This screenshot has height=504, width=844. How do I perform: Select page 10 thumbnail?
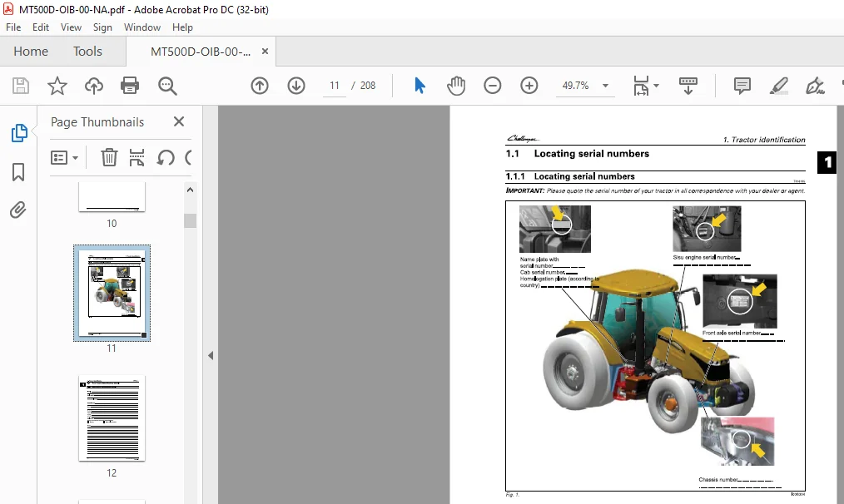pyautogui.click(x=112, y=197)
